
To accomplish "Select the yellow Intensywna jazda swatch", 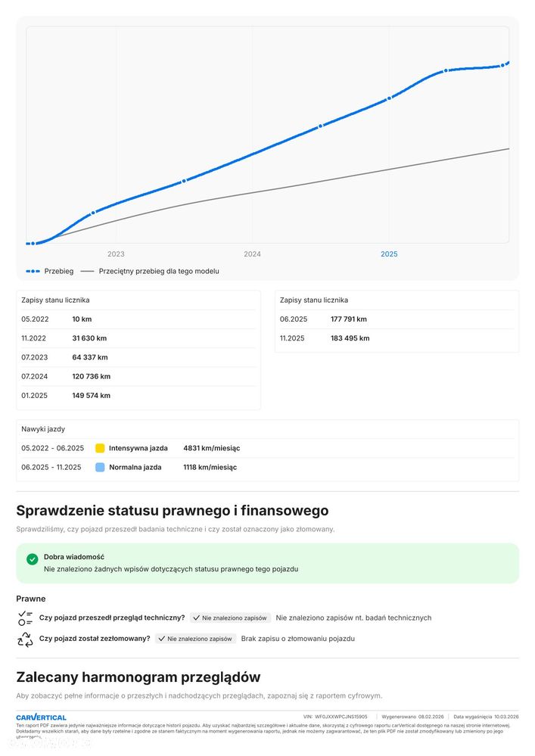I will (x=100, y=448).
